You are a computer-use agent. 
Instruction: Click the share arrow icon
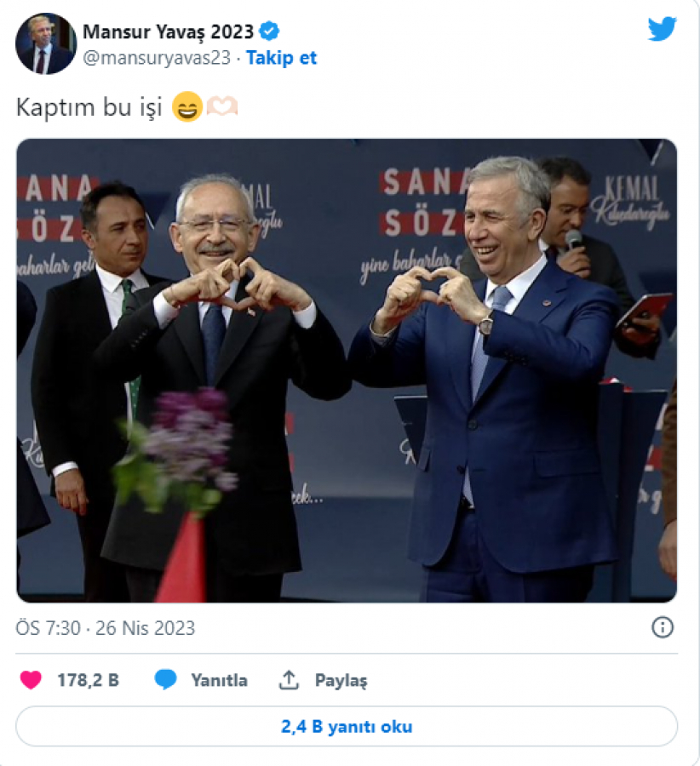tap(290, 680)
